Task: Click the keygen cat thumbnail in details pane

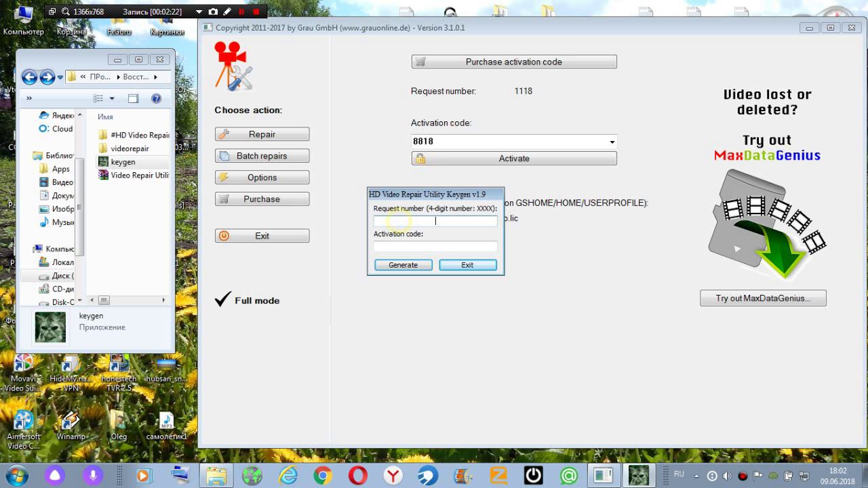Action: click(x=50, y=327)
